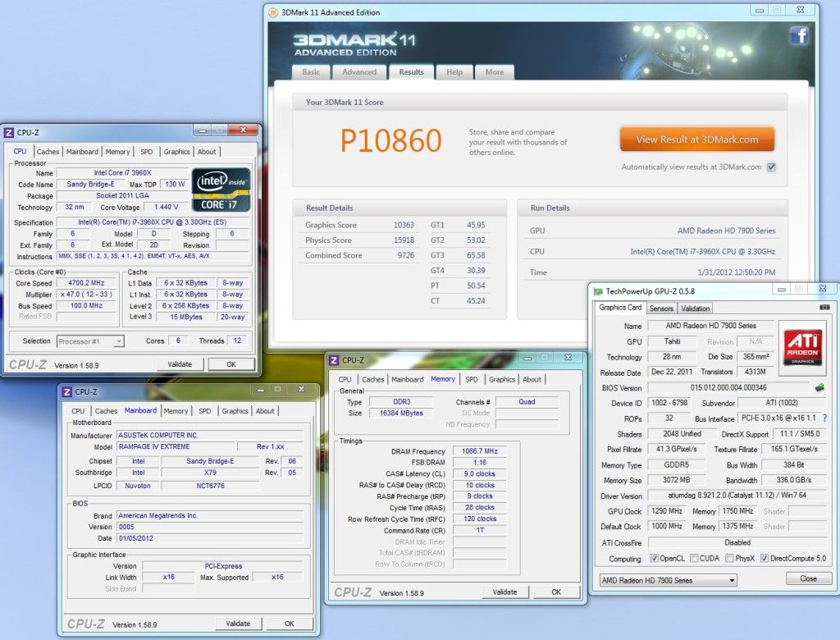
Task: Select the Validation tab in GPU-Z
Action: (x=695, y=309)
